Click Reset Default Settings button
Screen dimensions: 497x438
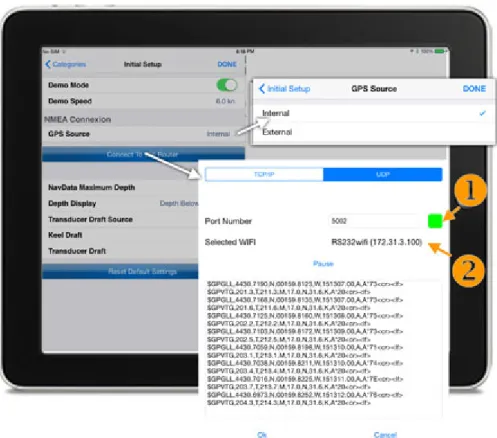pyautogui.click(x=121, y=271)
